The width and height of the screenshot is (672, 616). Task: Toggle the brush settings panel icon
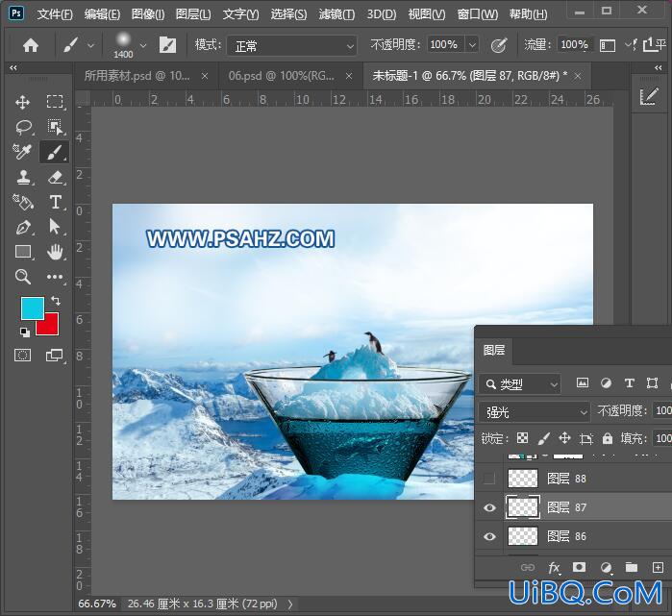(x=167, y=44)
